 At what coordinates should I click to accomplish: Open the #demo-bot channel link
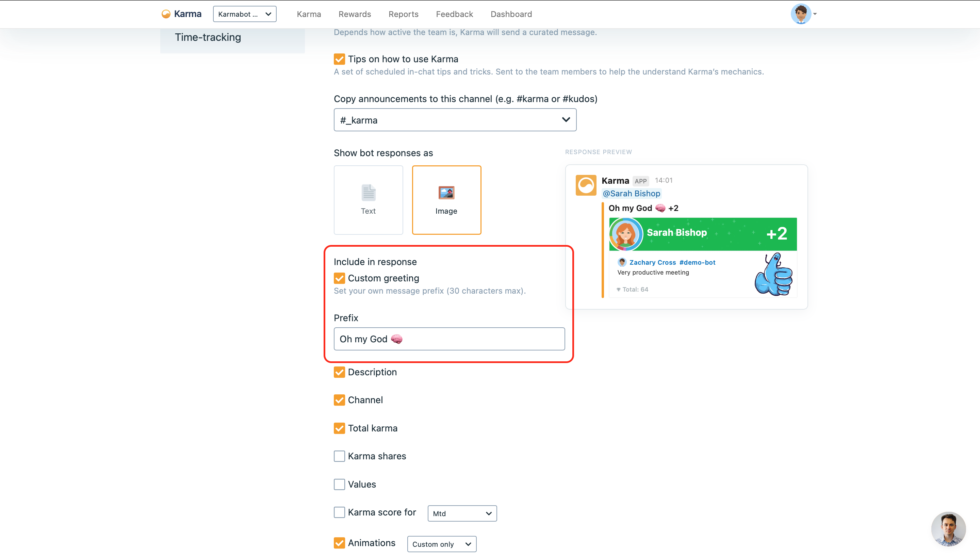[x=697, y=263]
